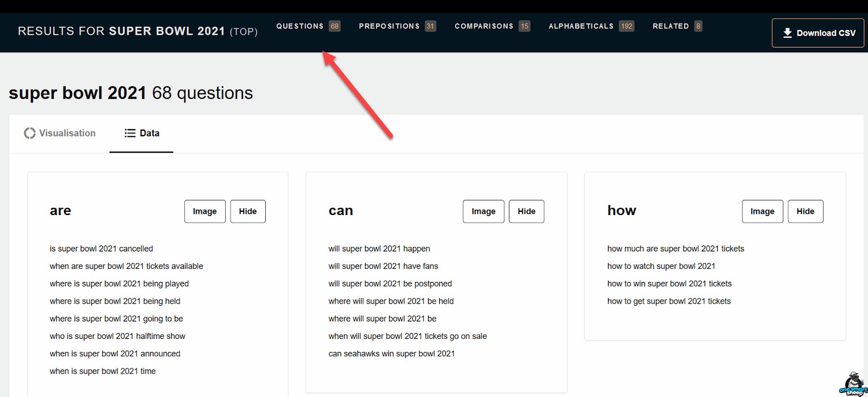Open 'can seahawks win super bowl 2021'

click(392, 354)
